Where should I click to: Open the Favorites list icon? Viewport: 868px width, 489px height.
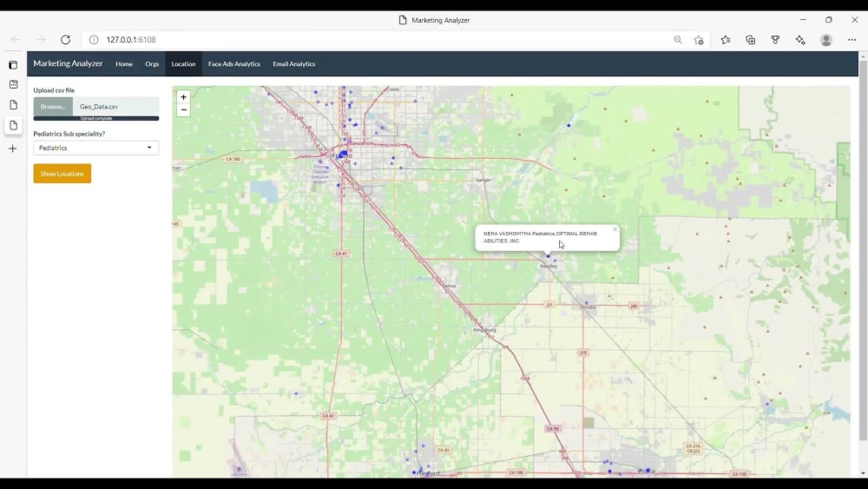(x=726, y=40)
